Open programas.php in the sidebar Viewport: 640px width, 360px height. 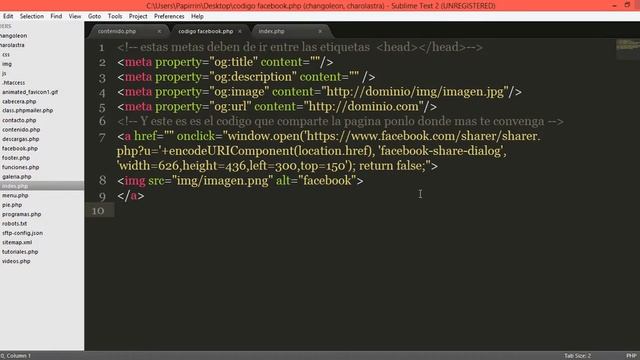pyautogui.click(x=21, y=214)
